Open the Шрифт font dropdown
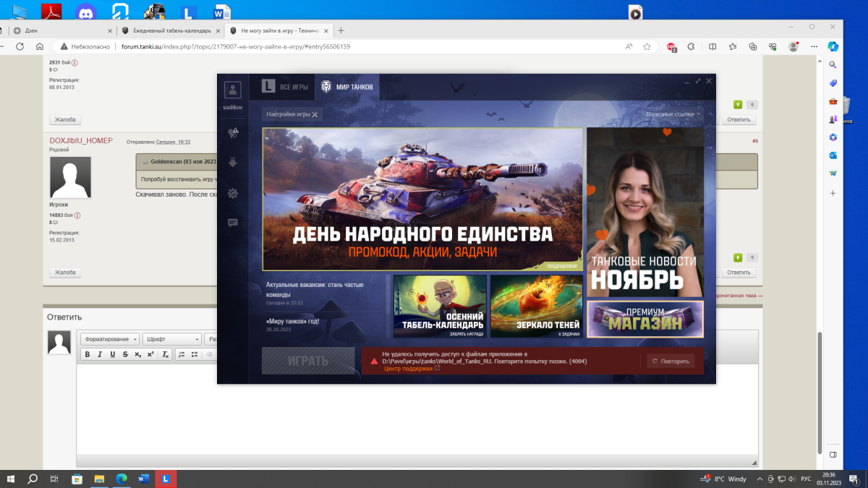The height and width of the screenshot is (488, 868). (x=172, y=339)
